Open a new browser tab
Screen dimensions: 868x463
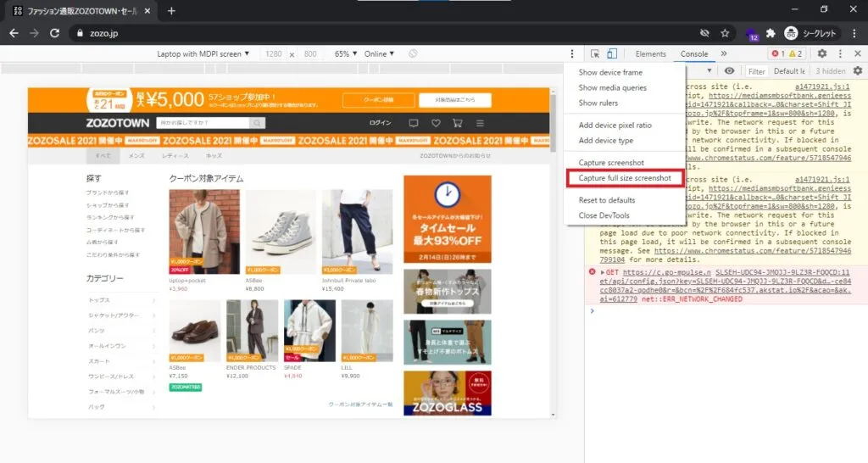[171, 10]
